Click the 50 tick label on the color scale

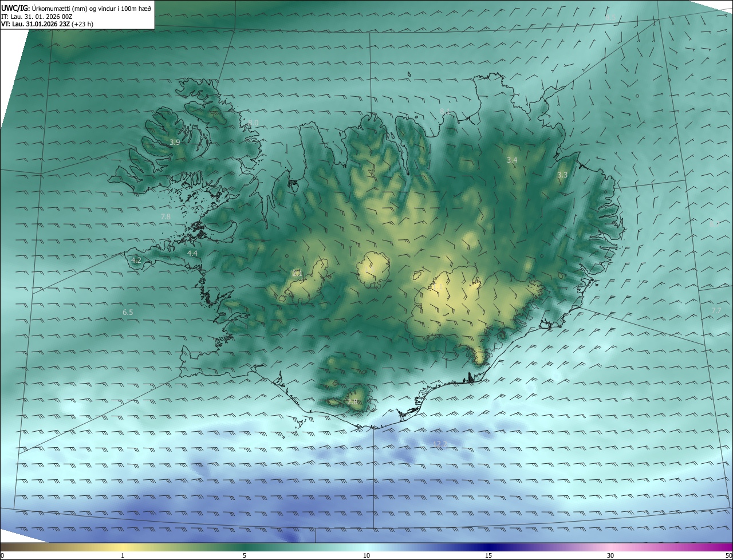[x=728, y=555]
